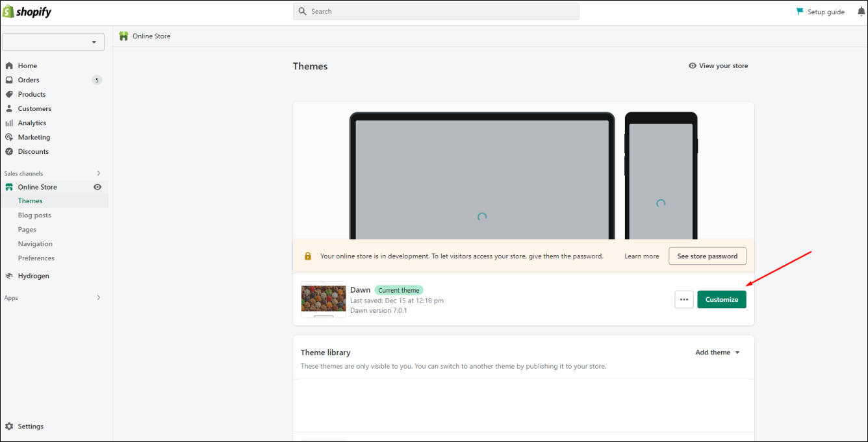Click the Home house icon

pyautogui.click(x=9, y=66)
